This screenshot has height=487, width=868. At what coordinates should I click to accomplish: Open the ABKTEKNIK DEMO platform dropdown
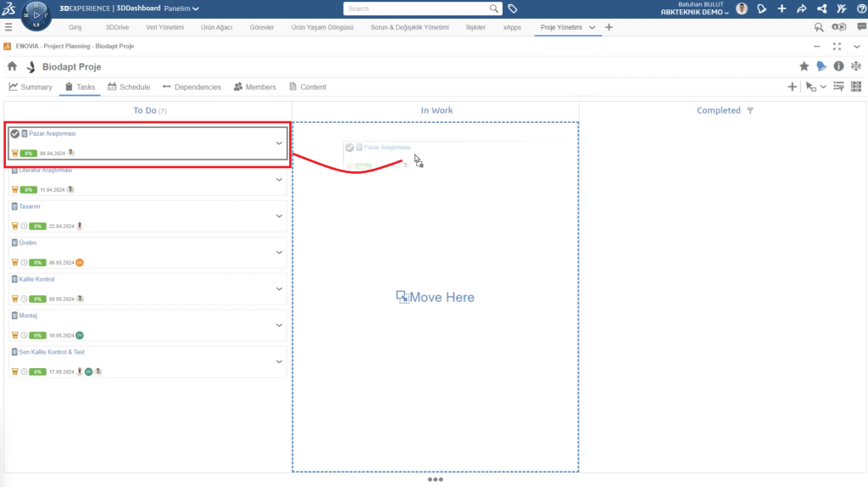(695, 13)
